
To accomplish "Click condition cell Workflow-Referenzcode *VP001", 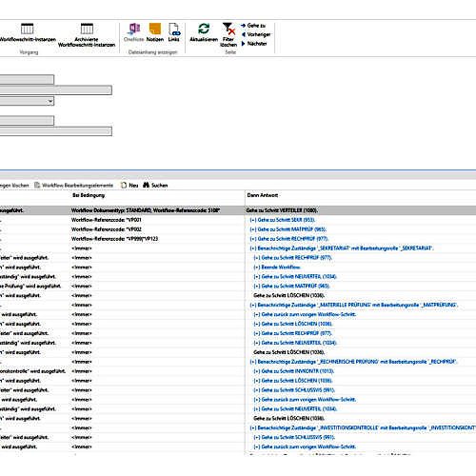I will click(107, 220).
